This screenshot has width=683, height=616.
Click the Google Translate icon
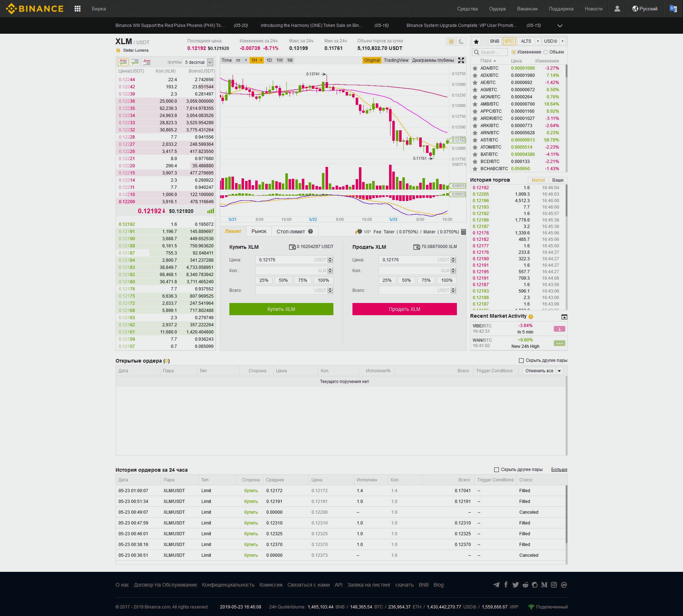(x=673, y=9)
